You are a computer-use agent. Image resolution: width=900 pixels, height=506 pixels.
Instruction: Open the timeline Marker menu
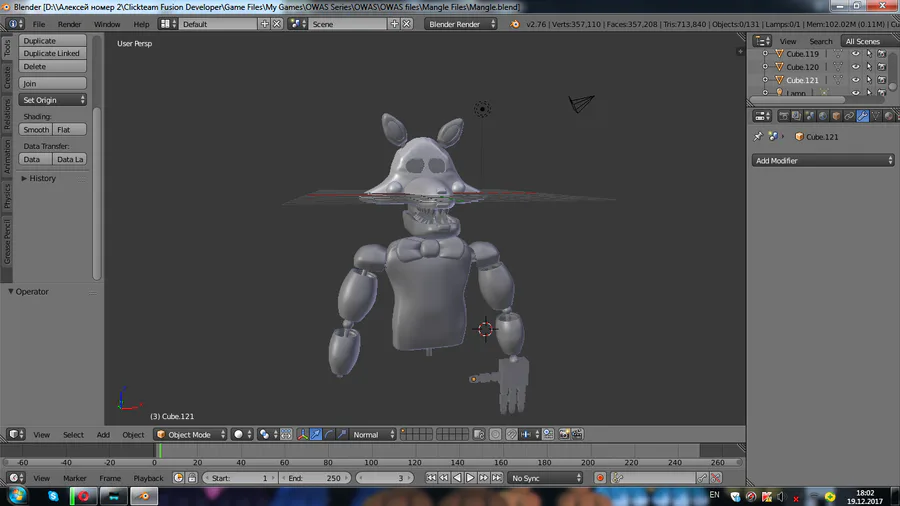click(75, 478)
